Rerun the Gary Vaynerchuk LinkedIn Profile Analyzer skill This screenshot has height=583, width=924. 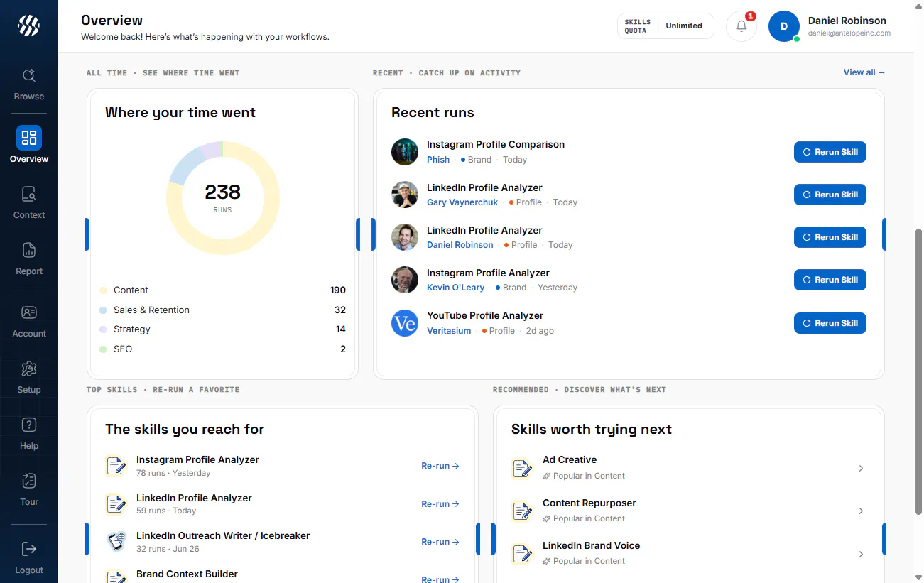[x=830, y=195]
